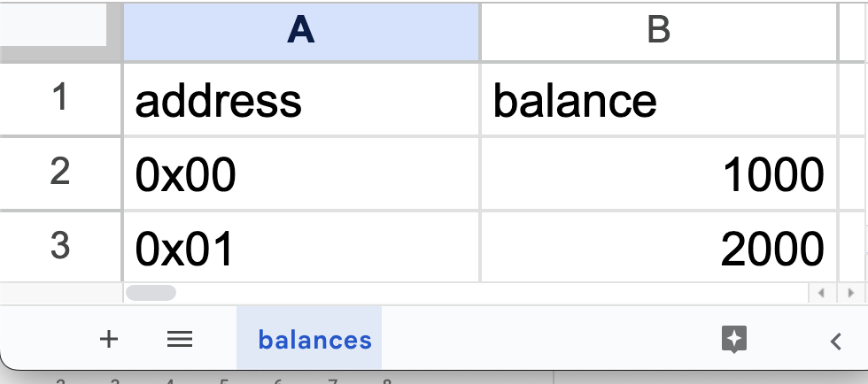Select row 1 header

pos(60,98)
